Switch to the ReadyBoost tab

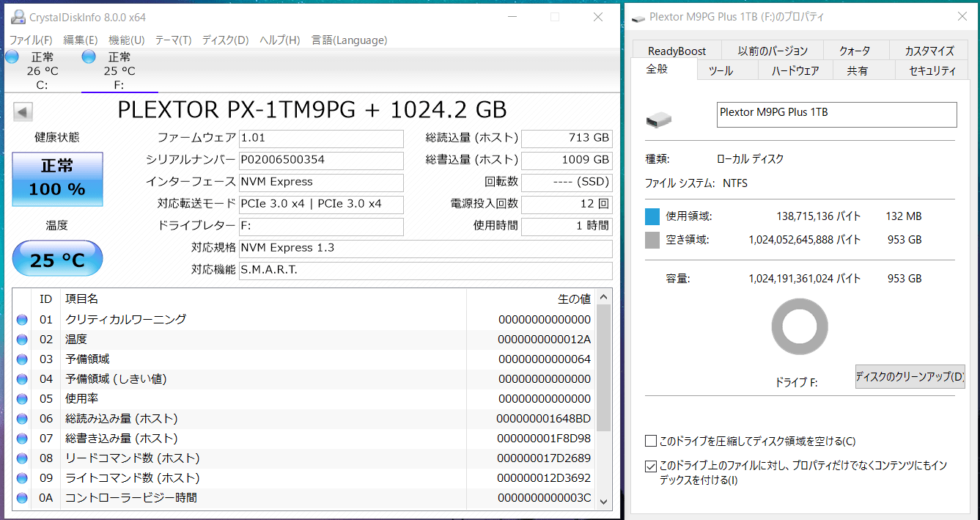click(x=677, y=51)
